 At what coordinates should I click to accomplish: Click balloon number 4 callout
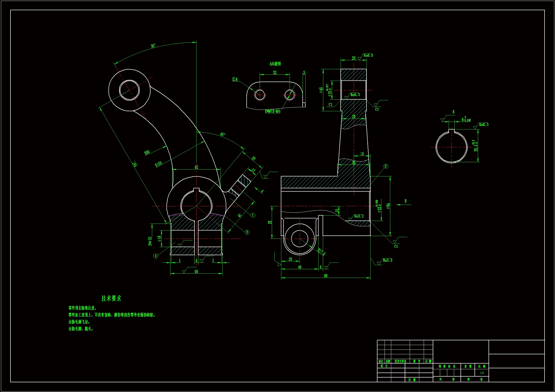pos(156,256)
